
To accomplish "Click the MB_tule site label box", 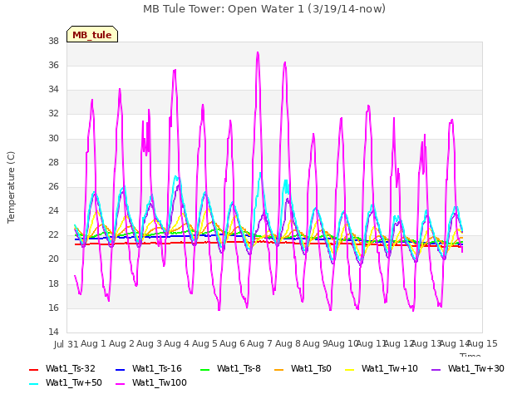I will (92, 34).
